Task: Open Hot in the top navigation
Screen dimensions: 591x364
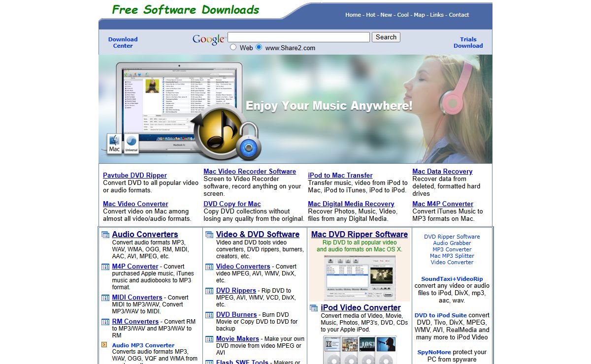Action: [x=370, y=15]
